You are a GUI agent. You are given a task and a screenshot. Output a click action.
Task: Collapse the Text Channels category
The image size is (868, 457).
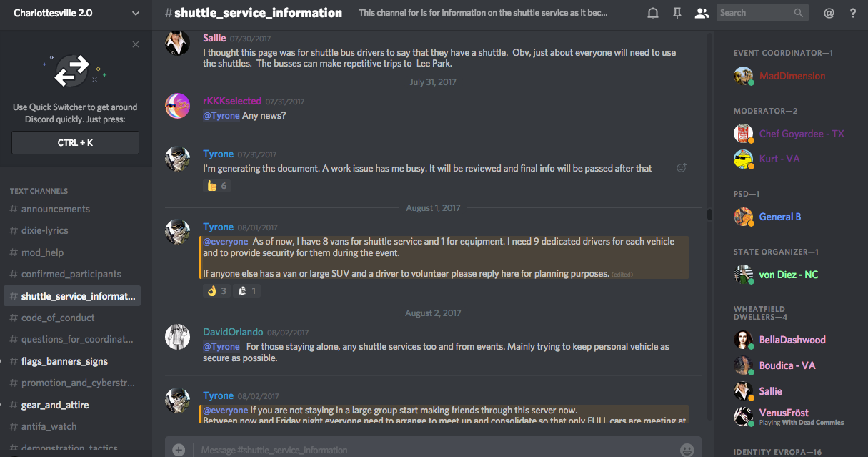coord(39,191)
